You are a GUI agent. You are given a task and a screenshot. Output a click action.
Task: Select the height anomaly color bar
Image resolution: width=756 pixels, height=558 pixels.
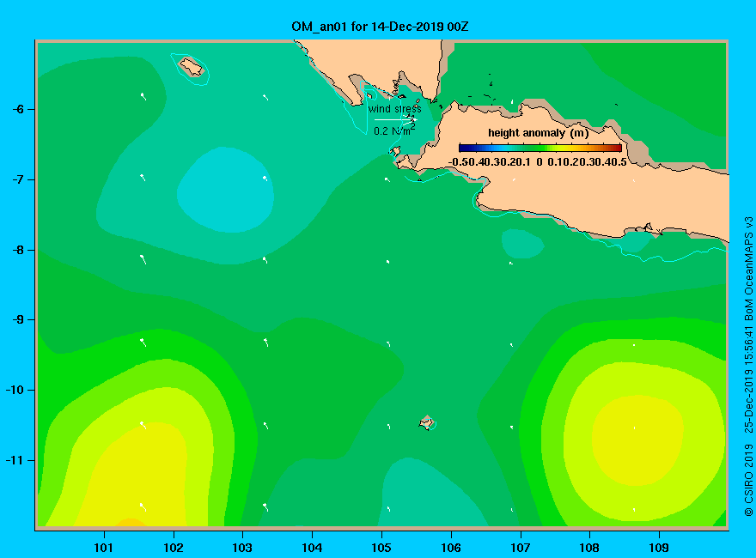tap(540, 148)
